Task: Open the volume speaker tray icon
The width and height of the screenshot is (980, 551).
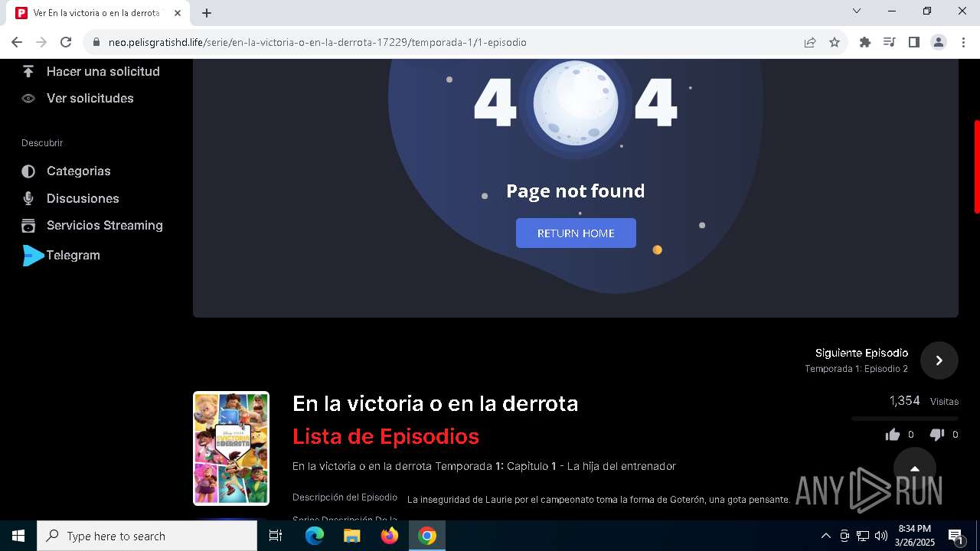Action: coord(881,536)
